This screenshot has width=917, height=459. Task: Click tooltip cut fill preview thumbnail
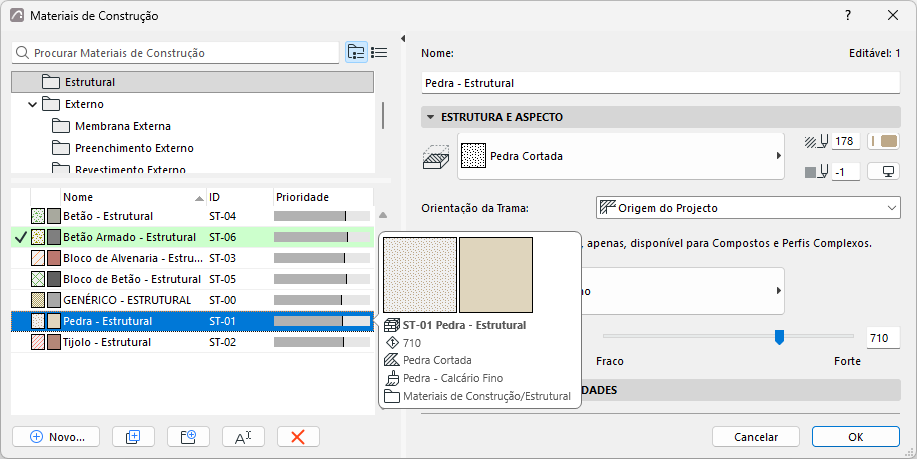click(x=420, y=275)
